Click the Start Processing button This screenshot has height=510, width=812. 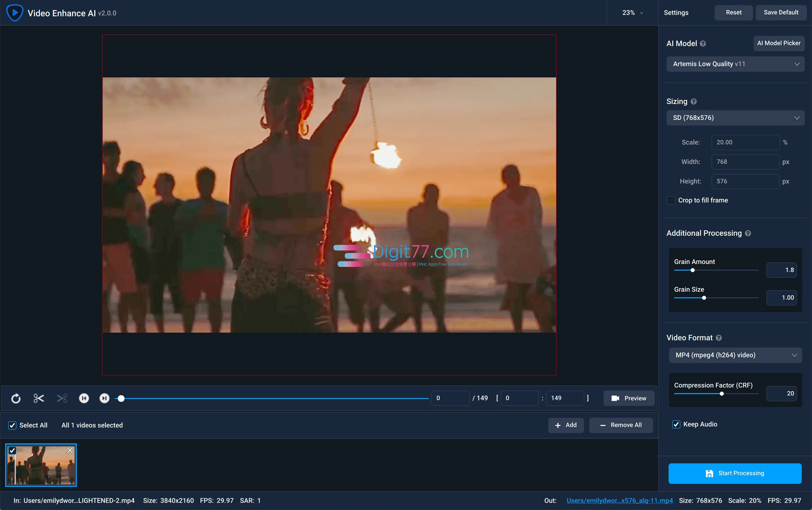pos(735,473)
